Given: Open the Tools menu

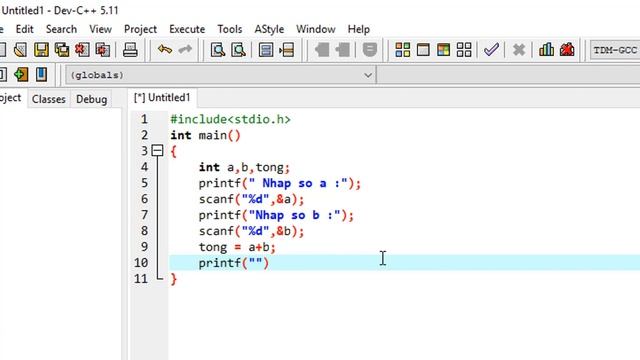Looking at the screenshot, I should point(230,29).
